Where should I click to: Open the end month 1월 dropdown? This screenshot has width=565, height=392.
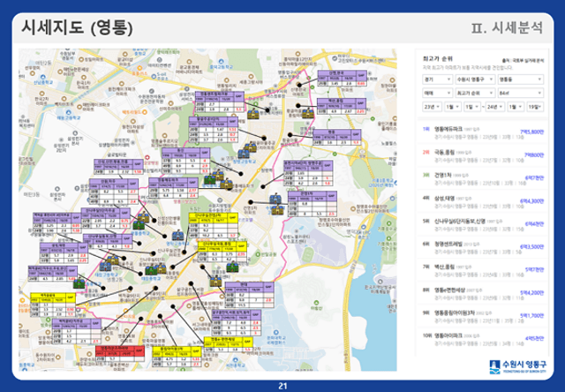(x=516, y=107)
